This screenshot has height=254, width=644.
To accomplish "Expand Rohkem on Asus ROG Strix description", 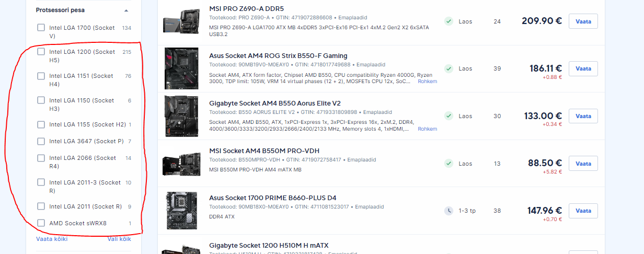I will [427, 82].
